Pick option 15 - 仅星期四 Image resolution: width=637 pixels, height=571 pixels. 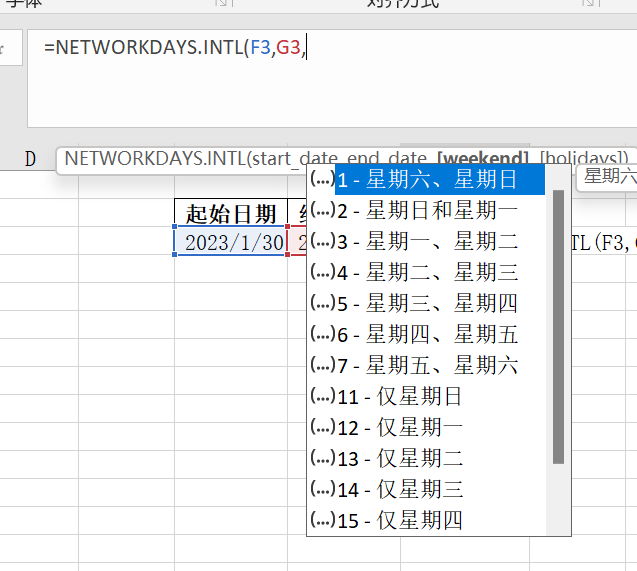(427, 520)
